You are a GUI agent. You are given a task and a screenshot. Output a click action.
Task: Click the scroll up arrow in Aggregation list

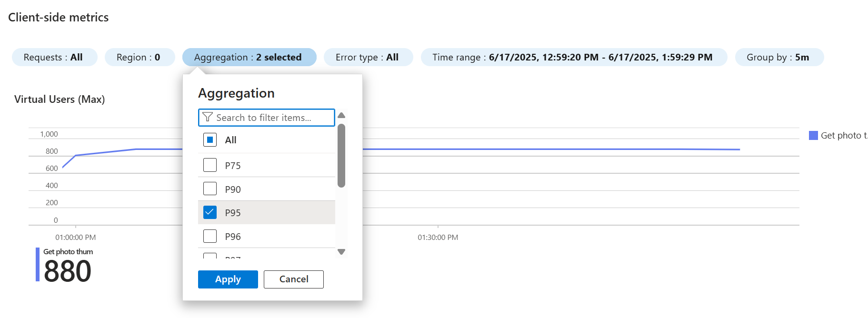pyautogui.click(x=341, y=115)
